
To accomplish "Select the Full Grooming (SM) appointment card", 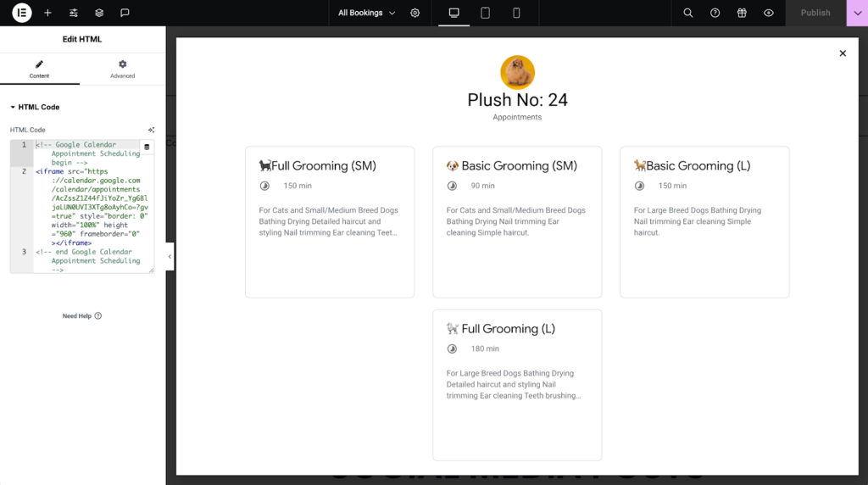I will 330,221.
